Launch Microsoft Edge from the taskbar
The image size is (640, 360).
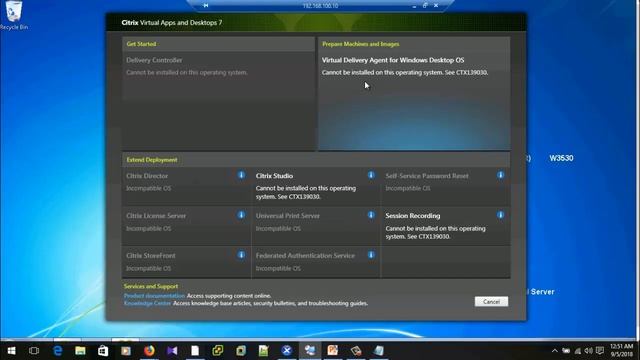pos(57,351)
